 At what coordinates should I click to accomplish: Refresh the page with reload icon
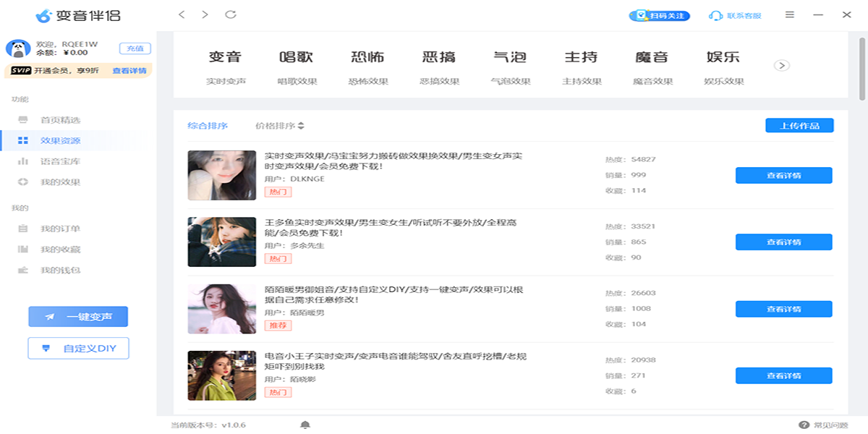click(231, 14)
